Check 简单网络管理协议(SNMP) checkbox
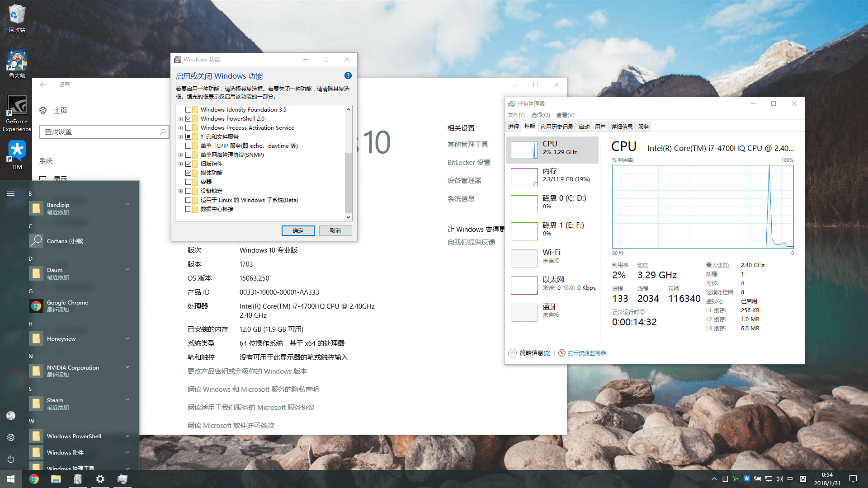 pyautogui.click(x=188, y=155)
